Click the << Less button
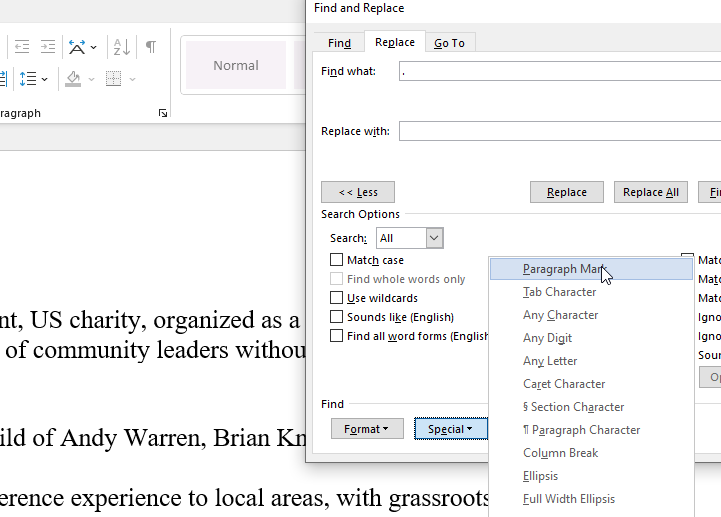 point(358,192)
